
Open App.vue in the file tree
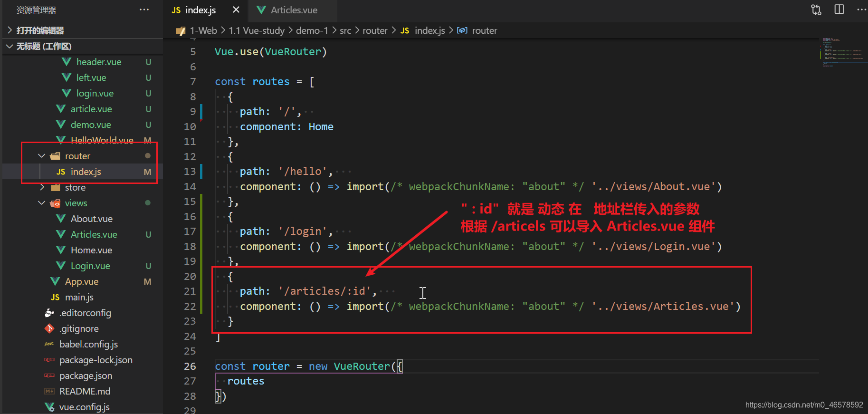pos(82,281)
